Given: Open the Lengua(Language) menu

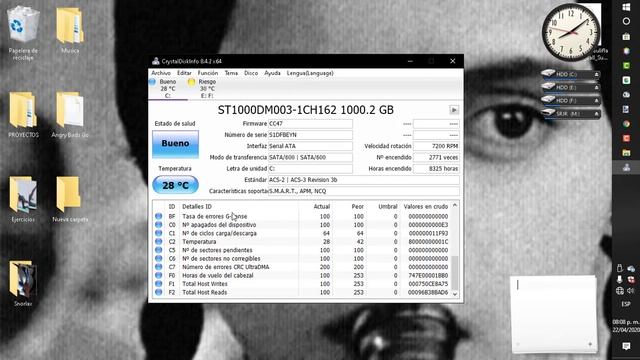Looking at the screenshot, I should coord(310,73).
